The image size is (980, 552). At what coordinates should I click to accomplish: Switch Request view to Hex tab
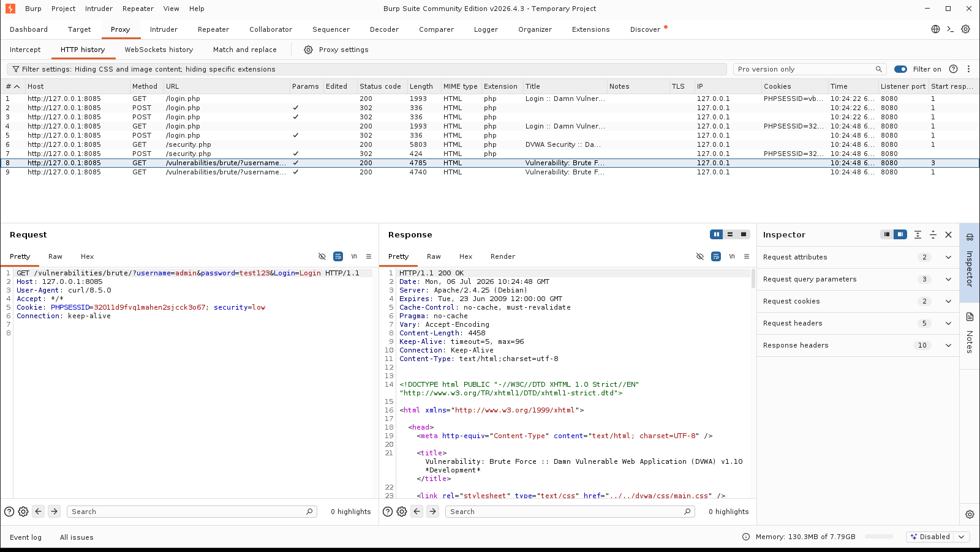click(87, 256)
